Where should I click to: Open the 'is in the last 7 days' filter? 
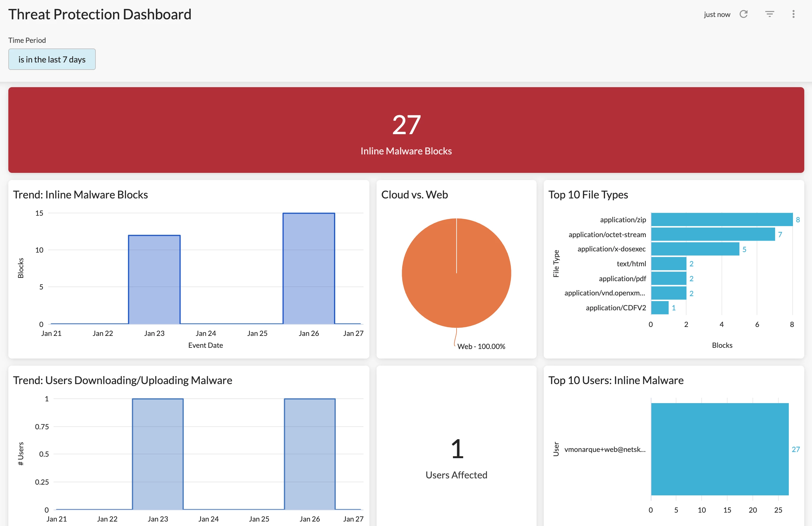coord(52,60)
